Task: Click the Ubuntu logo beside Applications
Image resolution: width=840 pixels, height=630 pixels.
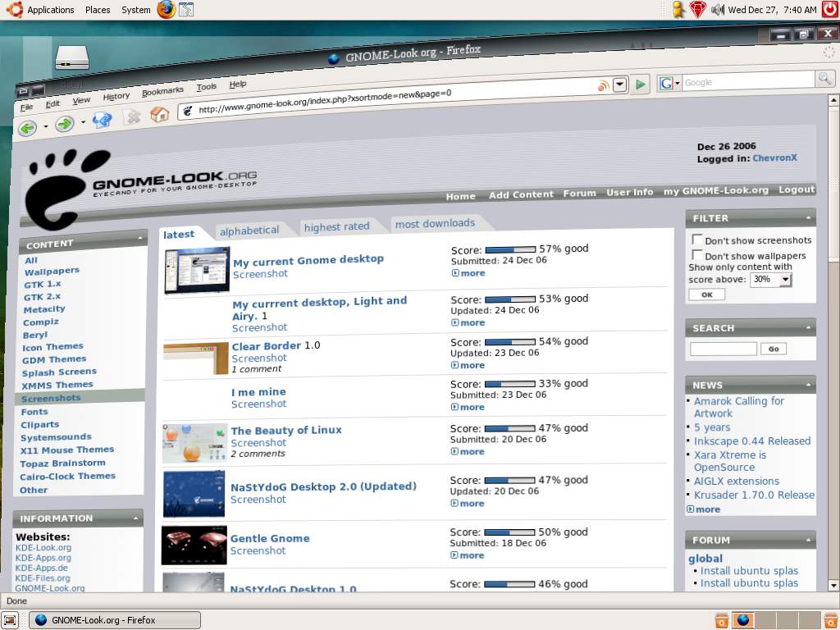Action: pyautogui.click(x=15, y=10)
